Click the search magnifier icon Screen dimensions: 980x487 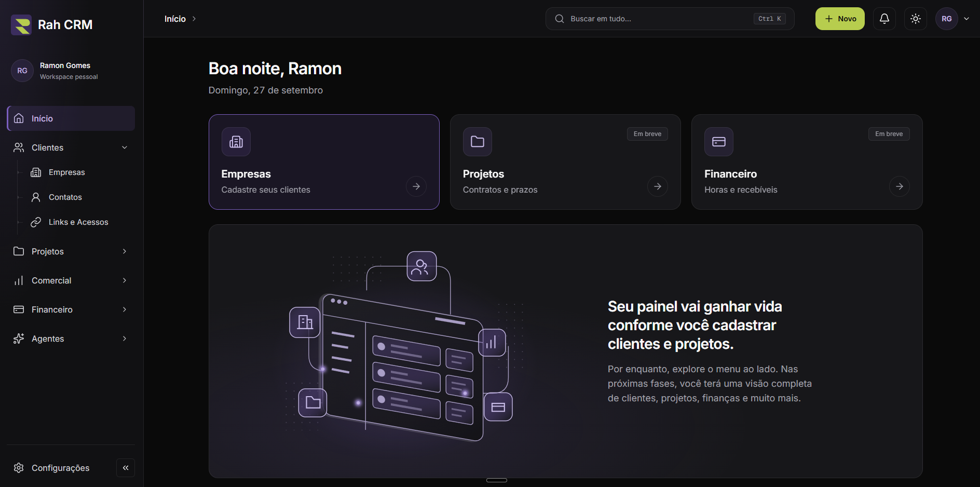[560, 19]
